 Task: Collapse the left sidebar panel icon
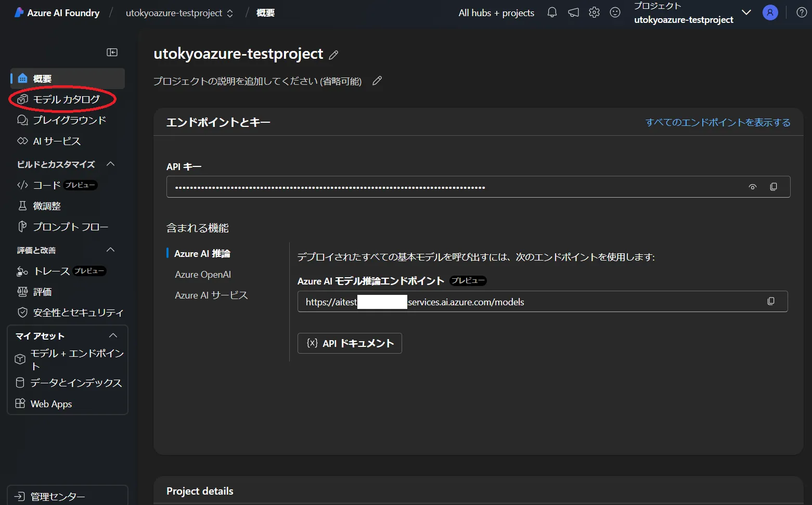tap(112, 52)
